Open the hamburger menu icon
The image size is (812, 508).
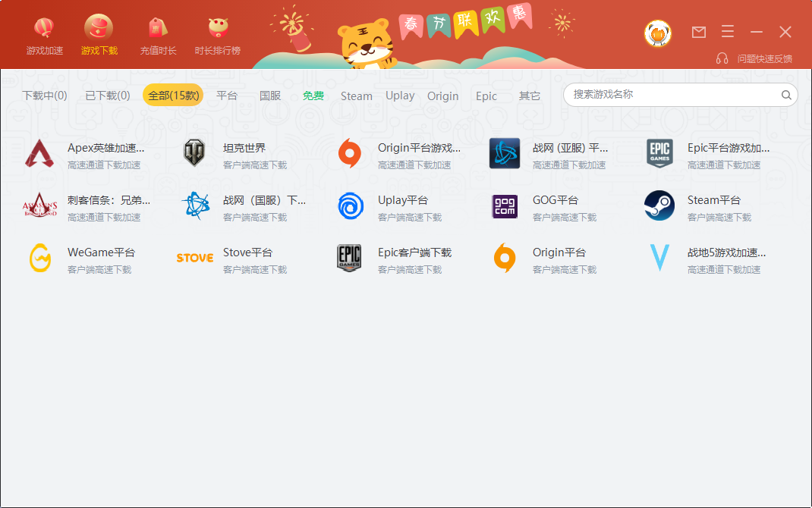pyautogui.click(x=728, y=32)
